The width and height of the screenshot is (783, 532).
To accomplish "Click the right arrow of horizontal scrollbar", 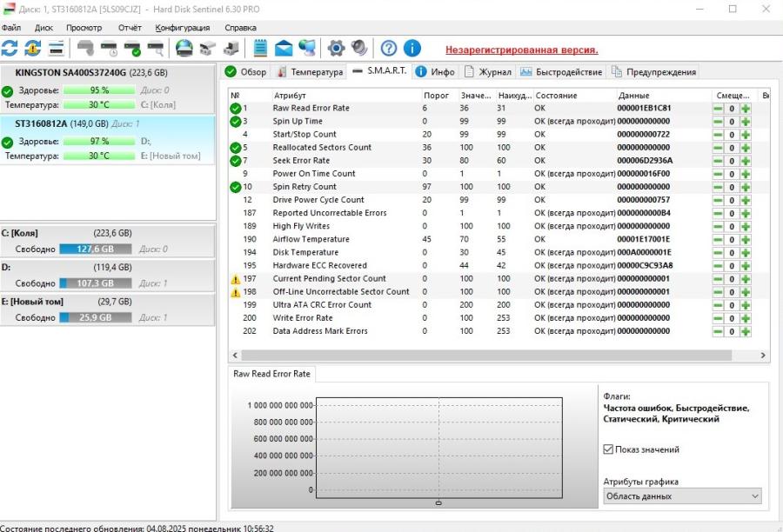I will click(764, 356).
